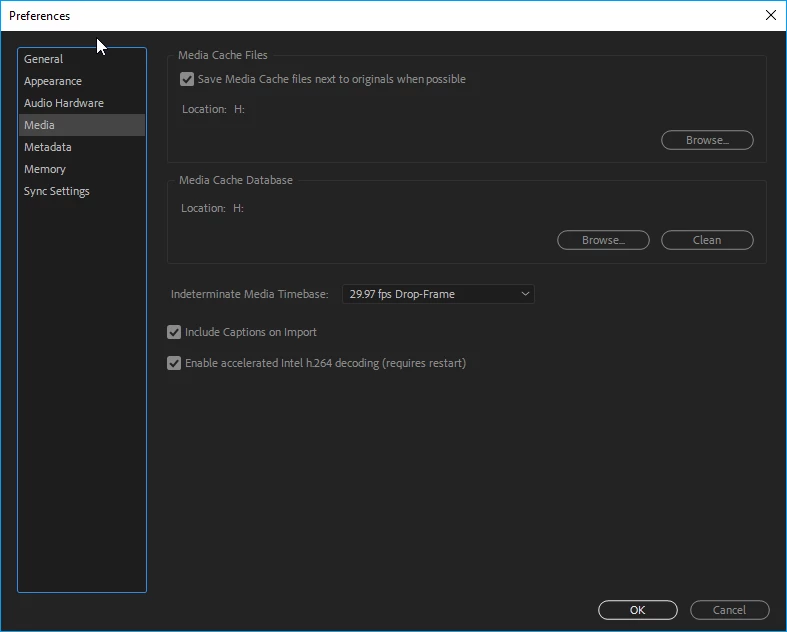Click Media Cache Database location H: text
787x632 pixels.
(238, 208)
